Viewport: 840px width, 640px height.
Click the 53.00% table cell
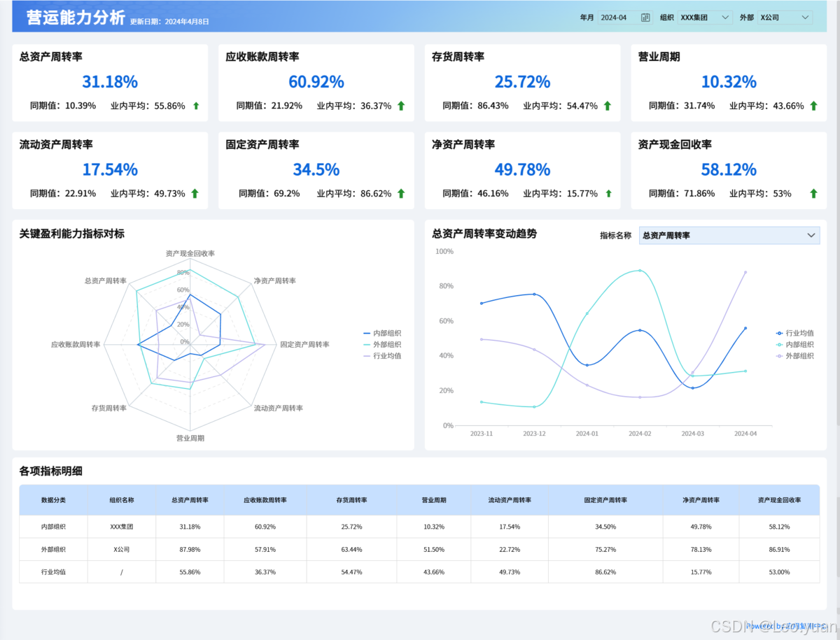[x=779, y=571]
